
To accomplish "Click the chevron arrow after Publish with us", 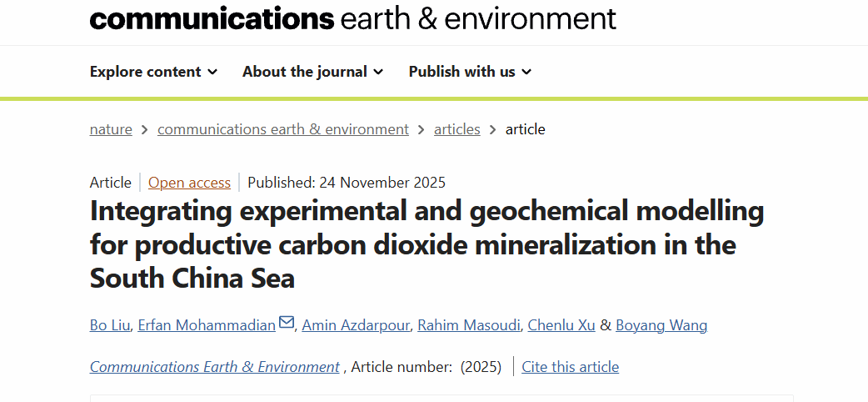I will pos(526,73).
